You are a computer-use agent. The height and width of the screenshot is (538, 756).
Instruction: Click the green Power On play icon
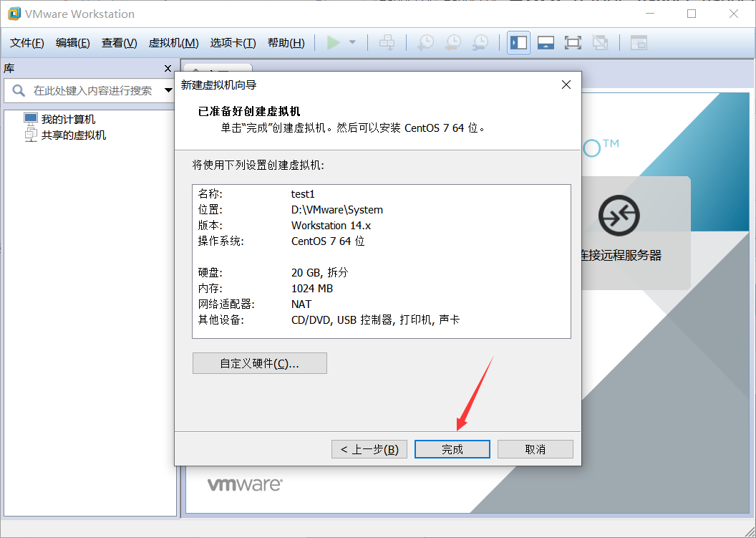point(333,42)
